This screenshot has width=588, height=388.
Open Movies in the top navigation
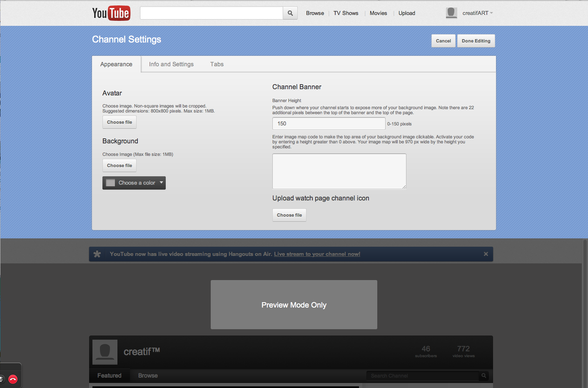tap(378, 13)
